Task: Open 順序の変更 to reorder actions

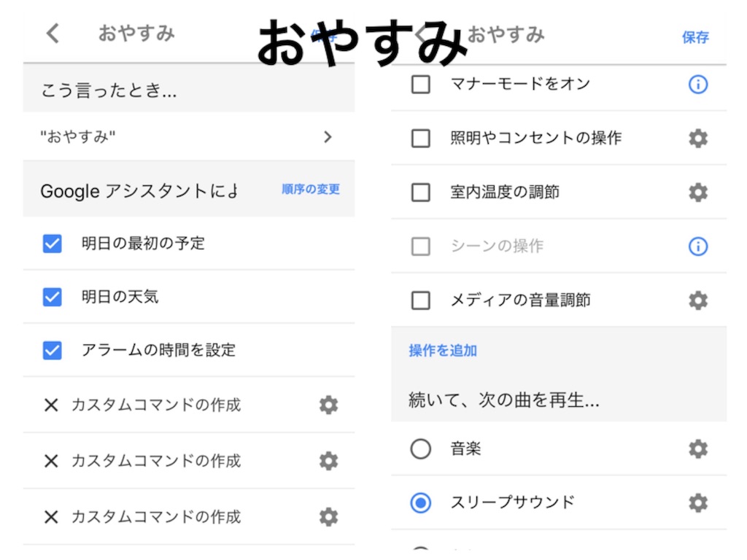Action: point(310,190)
